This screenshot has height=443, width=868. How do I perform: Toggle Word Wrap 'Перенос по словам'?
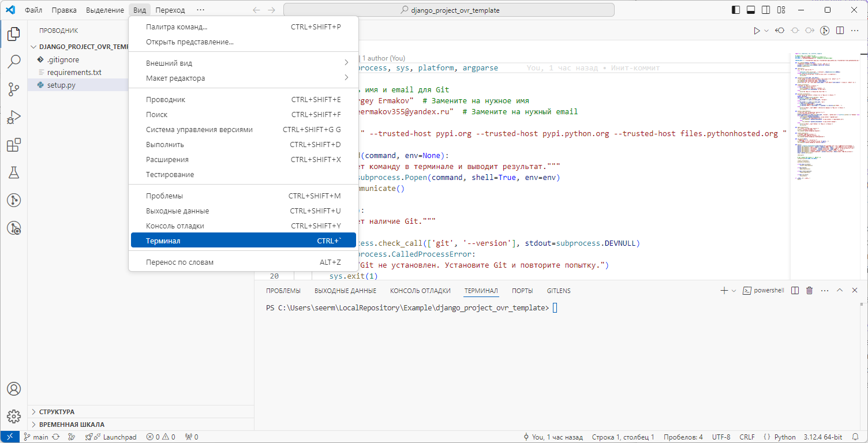(x=179, y=262)
